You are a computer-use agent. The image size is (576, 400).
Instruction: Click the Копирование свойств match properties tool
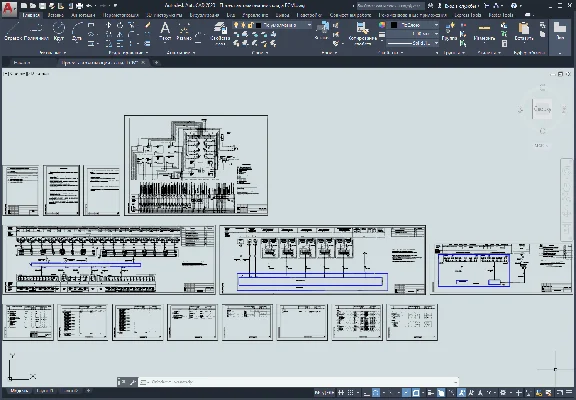coord(362,33)
